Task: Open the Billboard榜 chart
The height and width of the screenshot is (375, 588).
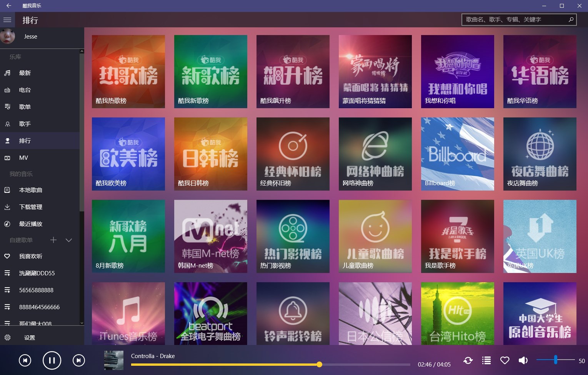Action: 458,154
